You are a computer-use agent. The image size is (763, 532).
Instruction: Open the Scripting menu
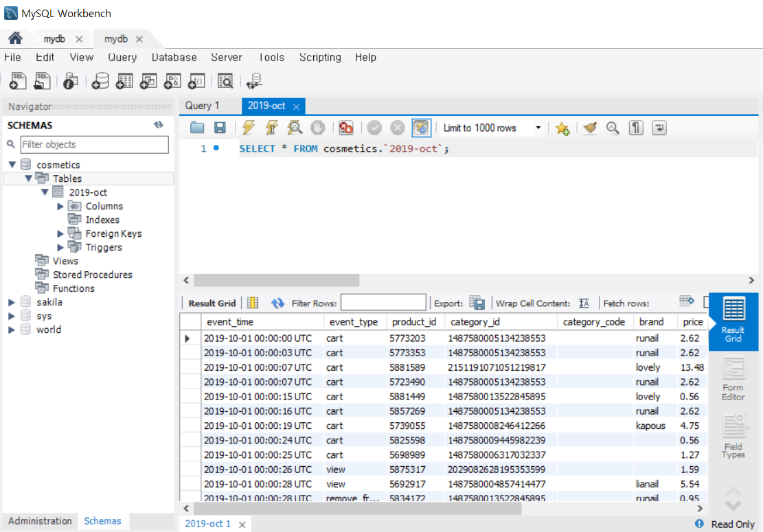coord(320,58)
